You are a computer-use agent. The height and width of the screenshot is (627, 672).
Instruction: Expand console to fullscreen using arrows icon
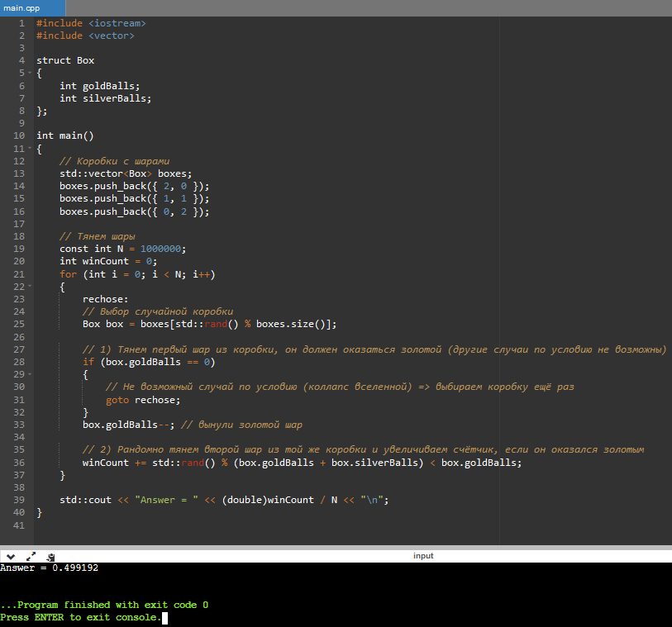pyautogui.click(x=31, y=556)
